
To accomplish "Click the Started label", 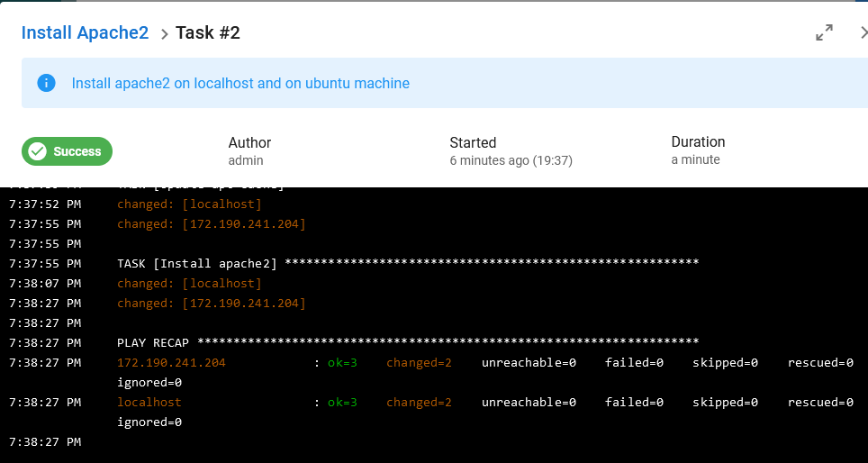I will coord(473,143).
